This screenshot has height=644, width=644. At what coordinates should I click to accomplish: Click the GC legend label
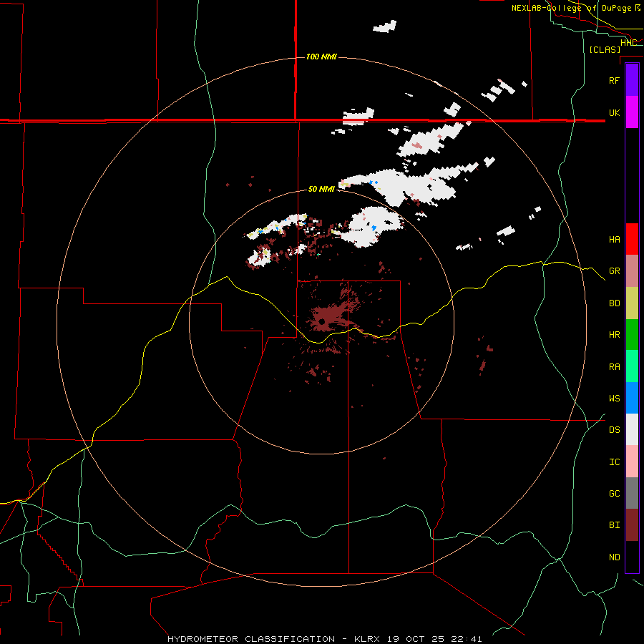coord(614,494)
